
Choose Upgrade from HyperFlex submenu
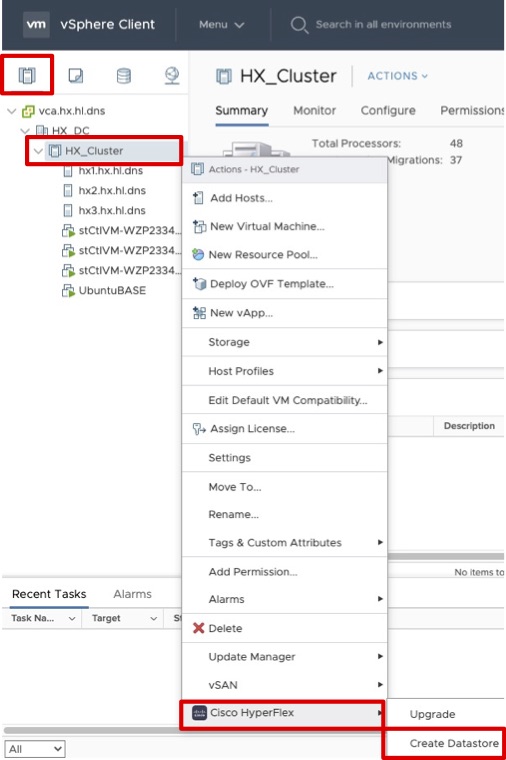point(432,714)
